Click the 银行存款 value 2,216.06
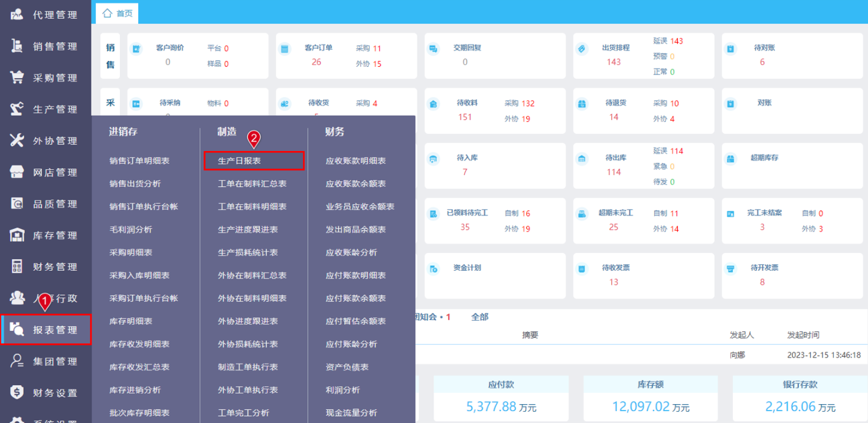The height and width of the screenshot is (423, 868). pos(791,406)
